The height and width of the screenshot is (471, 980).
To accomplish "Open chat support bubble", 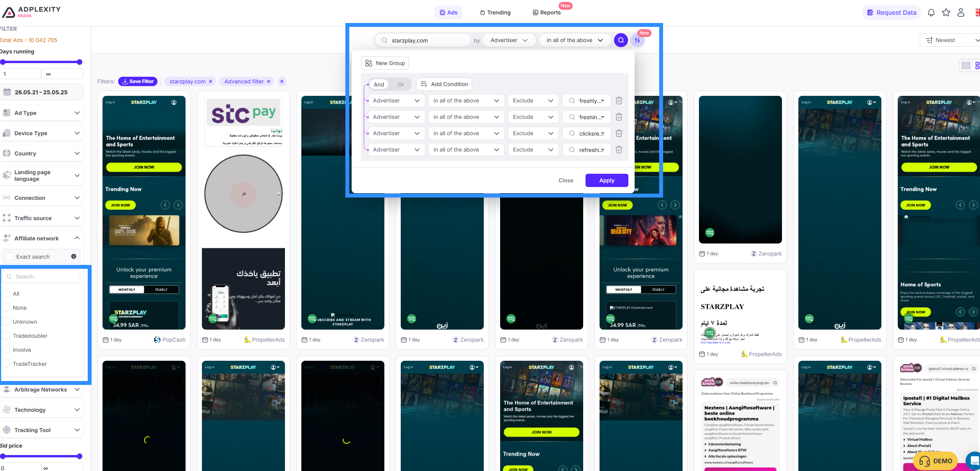I will tap(973, 461).
